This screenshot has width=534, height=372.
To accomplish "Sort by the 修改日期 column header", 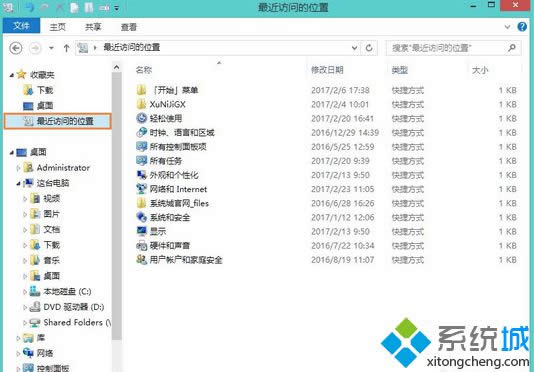I will point(327,70).
